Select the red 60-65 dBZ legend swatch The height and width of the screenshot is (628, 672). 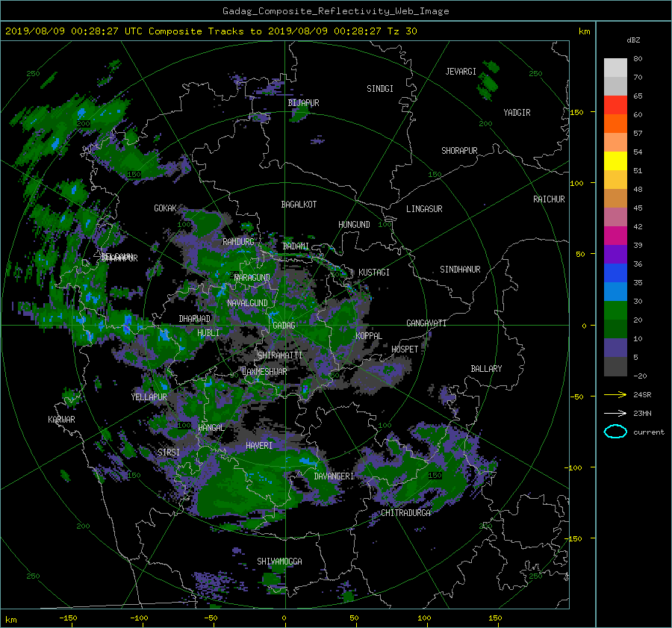click(x=615, y=105)
